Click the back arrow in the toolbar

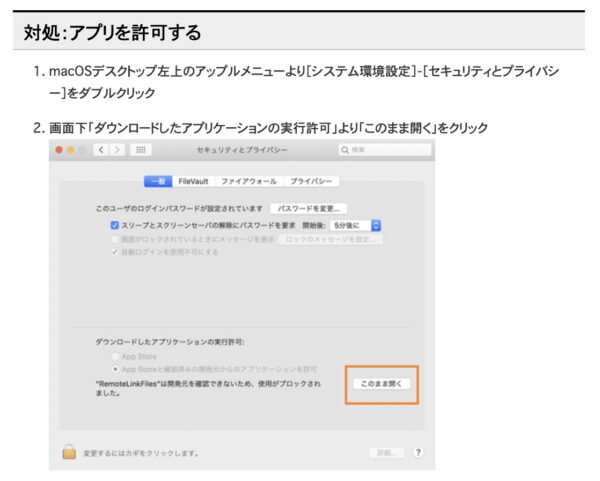(101, 150)
